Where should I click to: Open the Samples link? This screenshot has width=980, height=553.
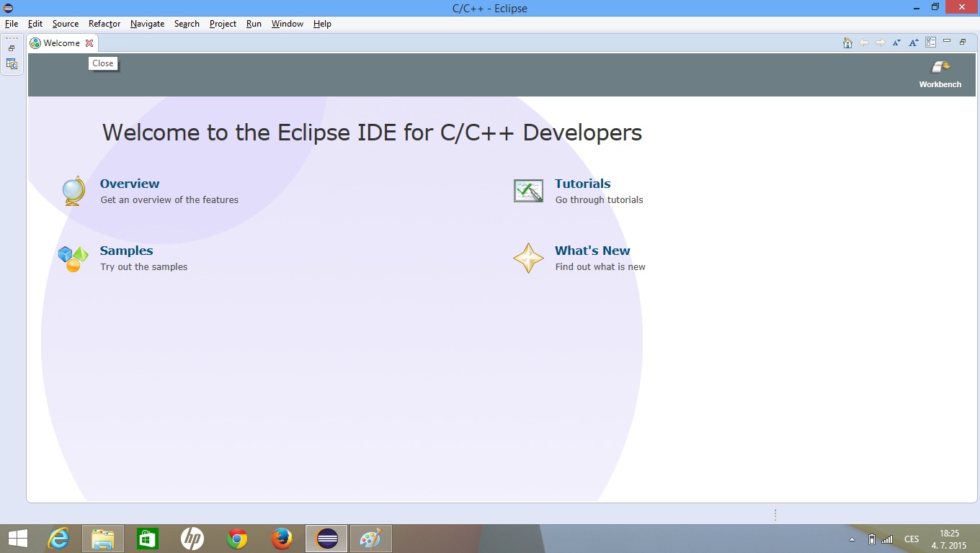(x=126, y=251)
